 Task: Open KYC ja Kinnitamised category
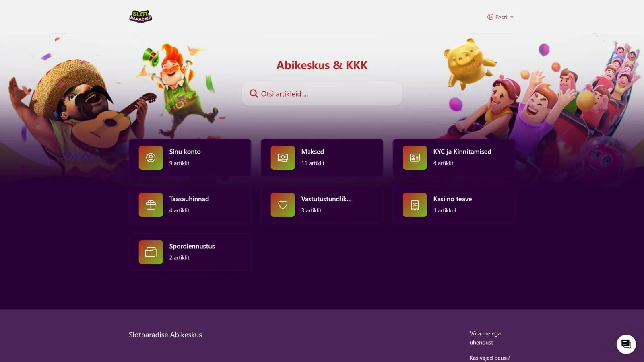tap(454, 158)
